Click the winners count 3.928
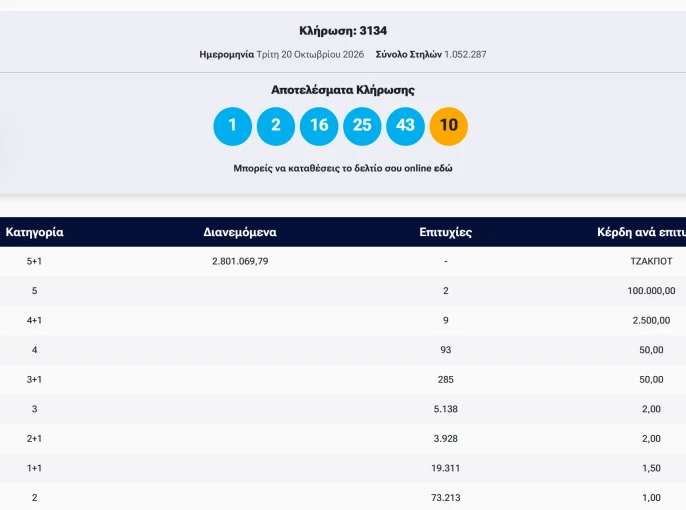The height and width of the screenshot is (510, 686). point(445,438)
